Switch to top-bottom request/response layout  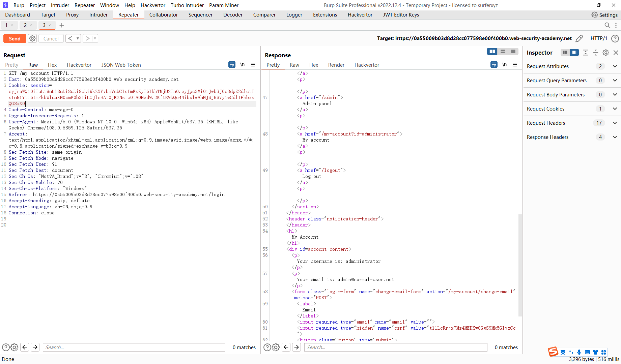coord(503,51)
